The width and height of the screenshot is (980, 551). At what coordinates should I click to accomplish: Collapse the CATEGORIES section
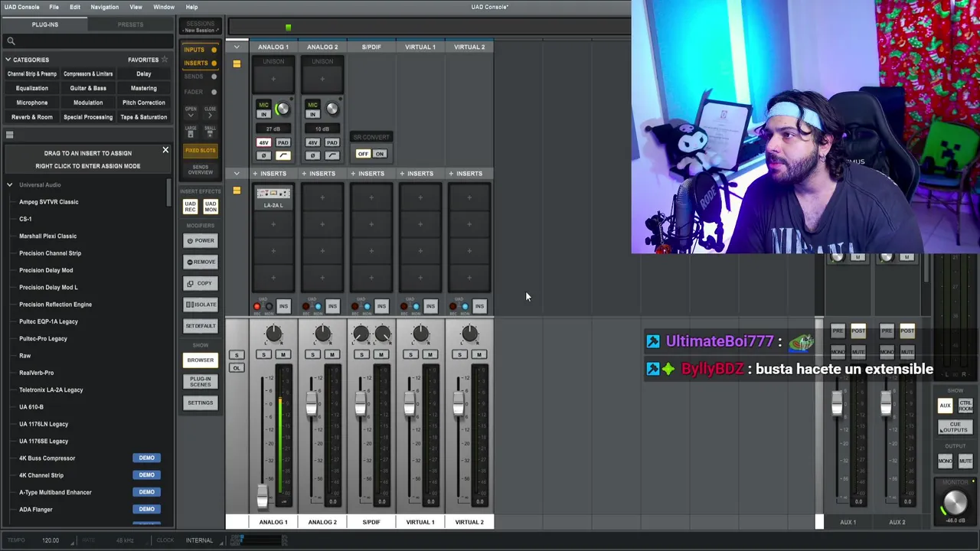pos(8,60)
